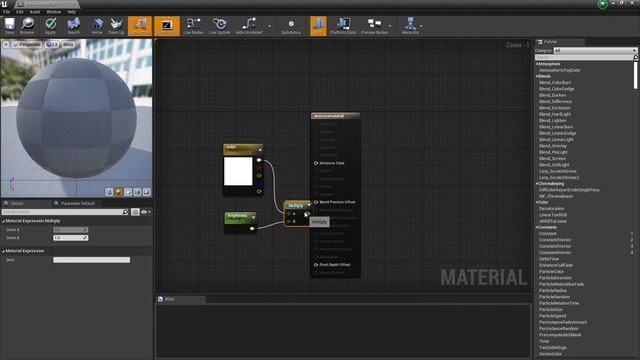The image size is (640, 360).
Task: Click the Show viewport button
Action: point(68,44)
